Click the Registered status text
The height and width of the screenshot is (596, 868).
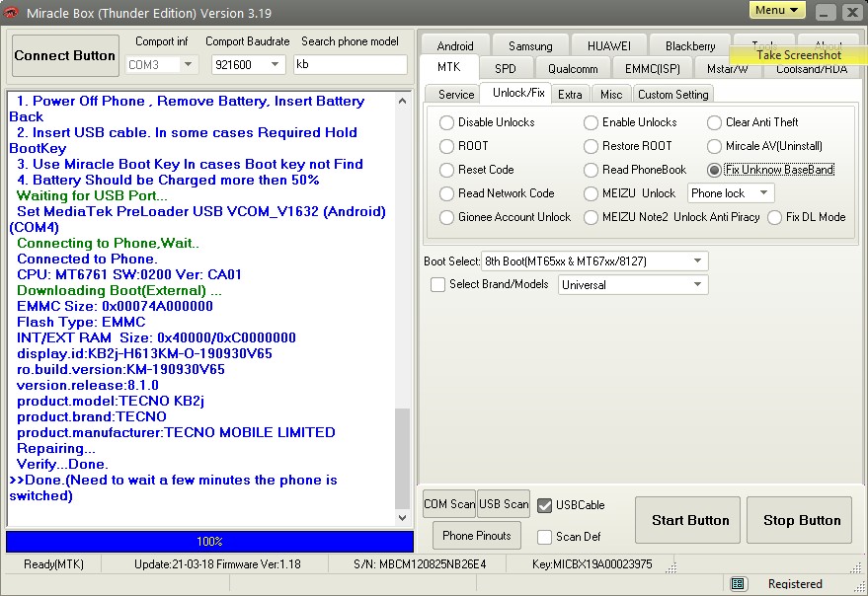click(795, 584)
